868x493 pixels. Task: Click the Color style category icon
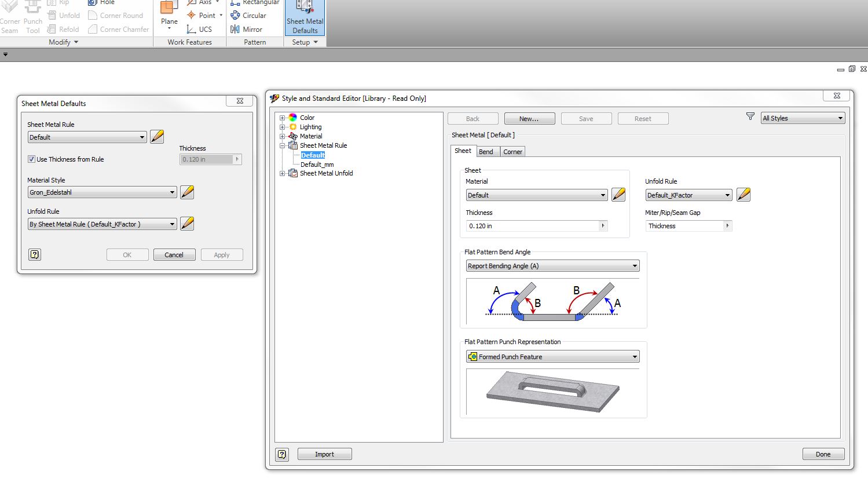tap(293, 118)
